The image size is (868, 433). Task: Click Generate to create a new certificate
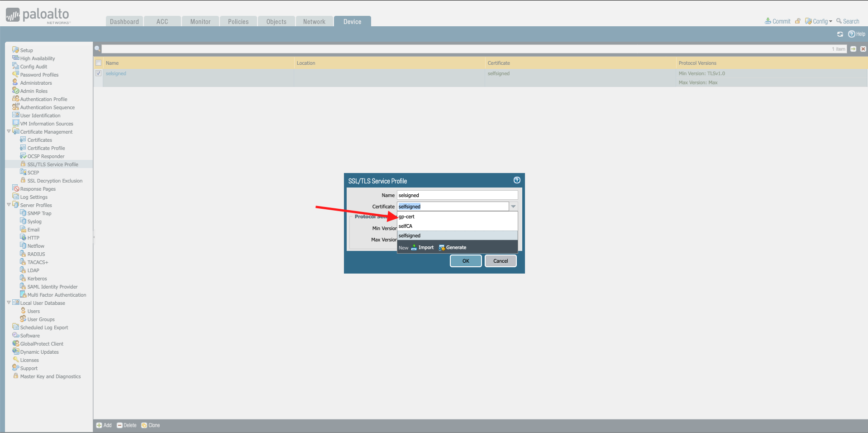point(453,247)
